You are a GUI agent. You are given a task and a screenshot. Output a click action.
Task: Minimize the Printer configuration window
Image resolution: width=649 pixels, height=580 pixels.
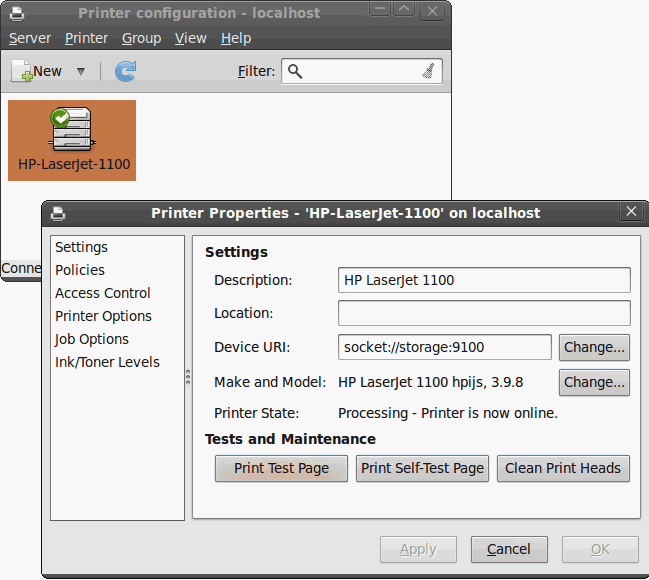(380, 8)
